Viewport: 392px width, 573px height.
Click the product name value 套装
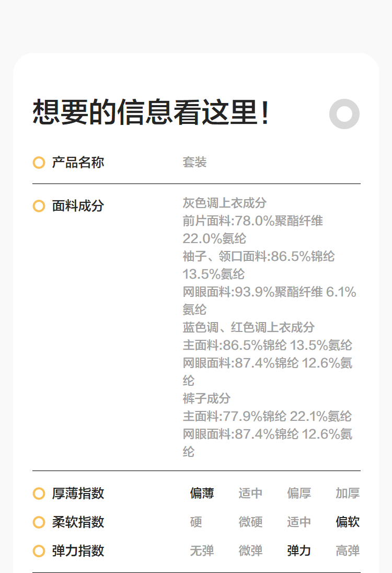point(194,163)
